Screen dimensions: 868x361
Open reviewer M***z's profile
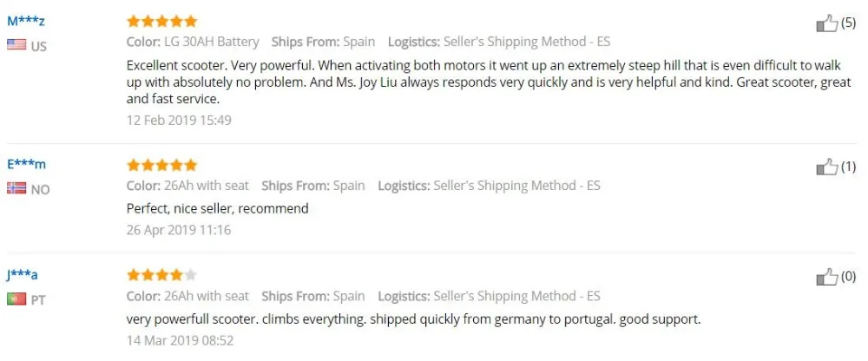(26, 22)
